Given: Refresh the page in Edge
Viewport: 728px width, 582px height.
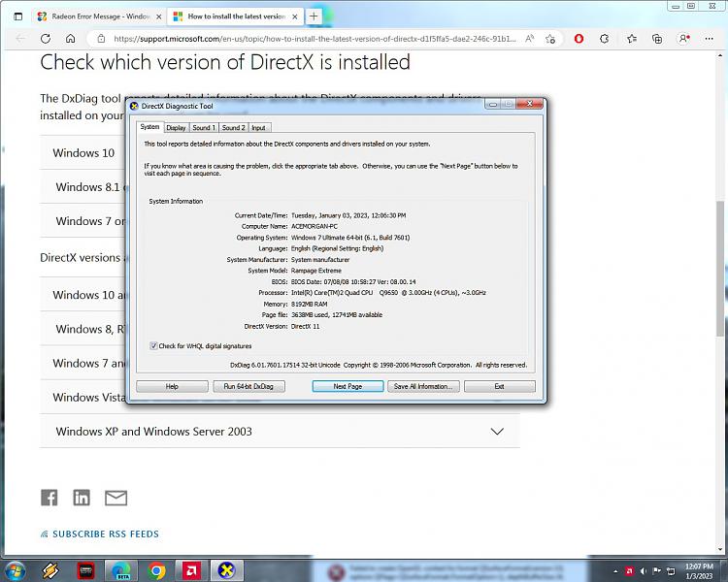Looking at the screenshot, I should pos(45,39).
